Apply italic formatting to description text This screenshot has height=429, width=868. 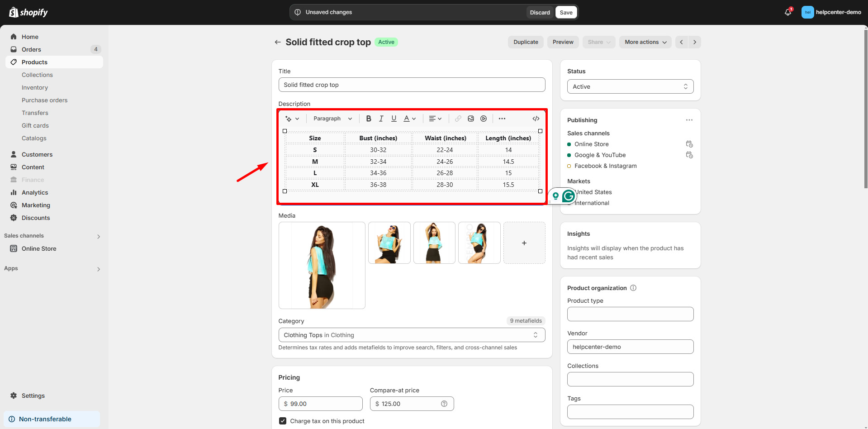pyautogui.click(x=381, y=118)
